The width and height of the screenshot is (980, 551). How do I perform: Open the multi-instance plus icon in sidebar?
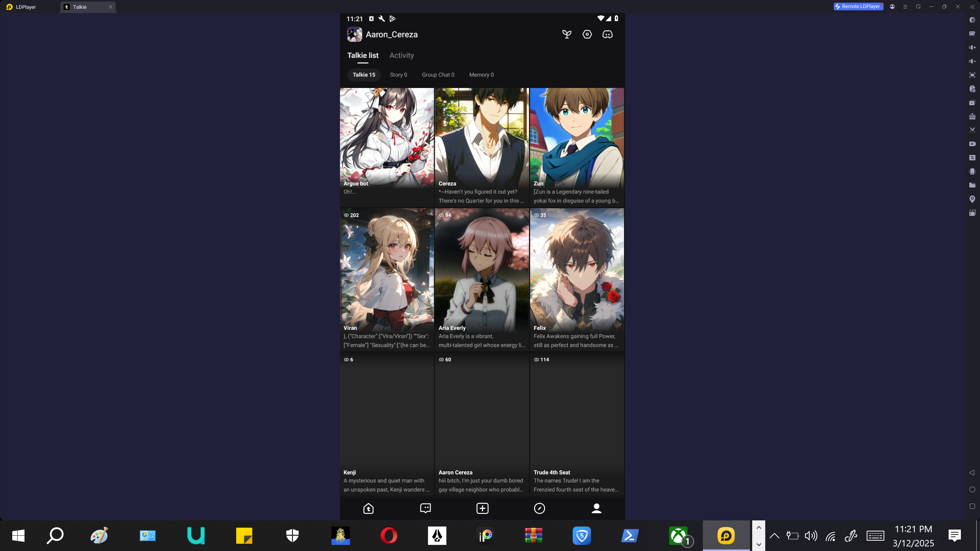pos(972,103)
